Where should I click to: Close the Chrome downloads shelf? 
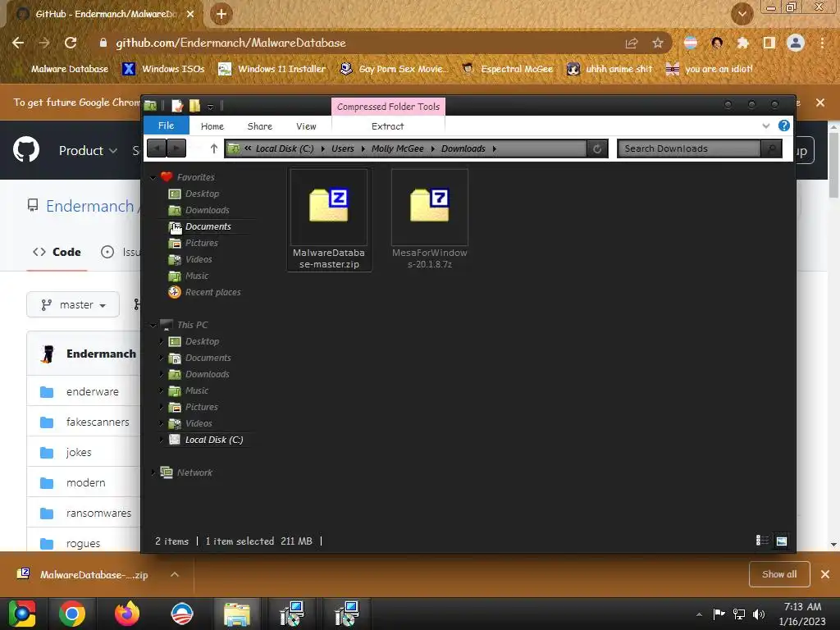[x=825, y=574]
